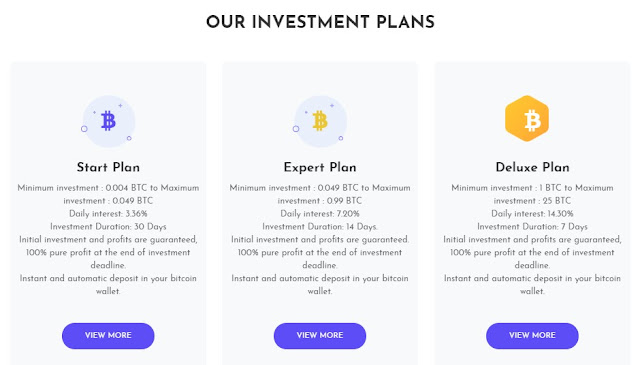Click the Investment Duration 14 Days text
Image resolution: width=640 pixels, height=365 pixels.
tap(320, 227)
